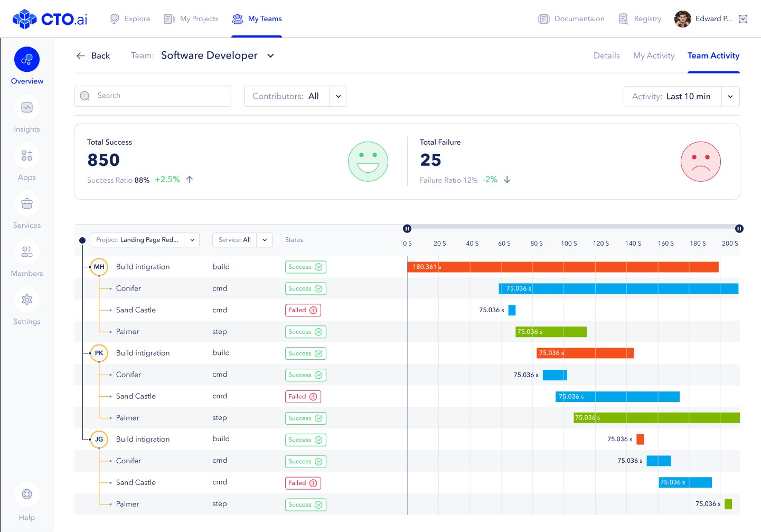
Task: Open the Service: All dropdown arrow
Action: click(265, 240)
